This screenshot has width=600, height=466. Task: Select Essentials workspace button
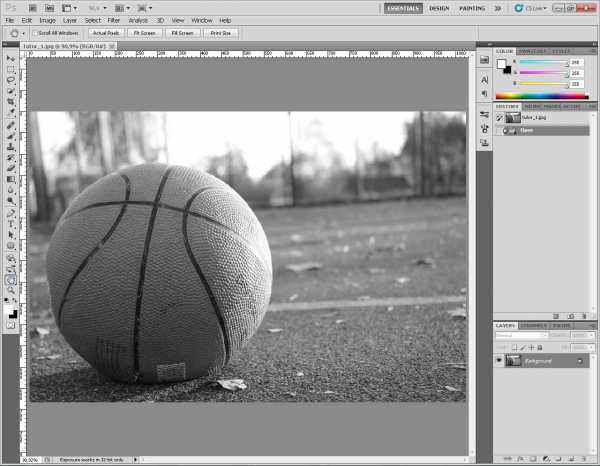[403, 8]
